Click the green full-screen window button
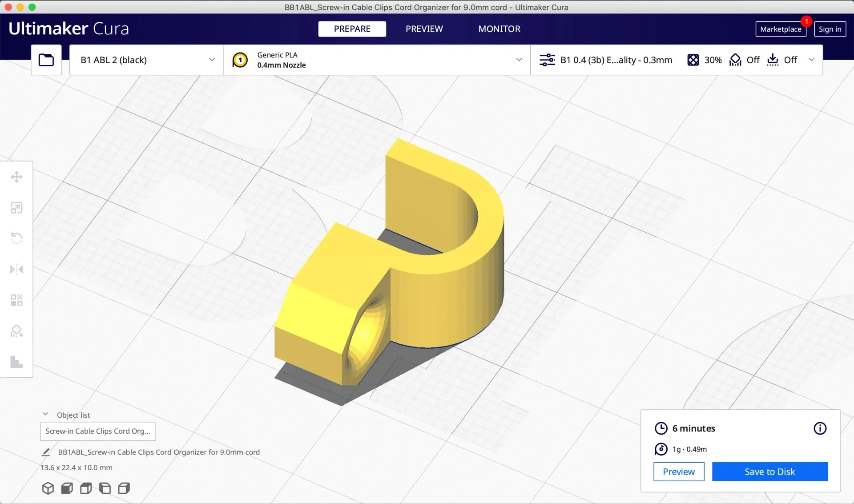The height and width of the screenshot is (504, 854). (32, 7)
